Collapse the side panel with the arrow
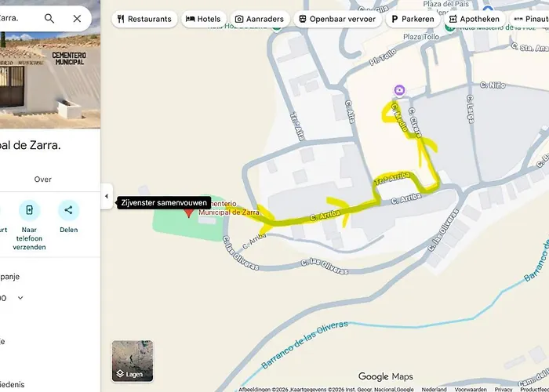 [x=107, y=196]
